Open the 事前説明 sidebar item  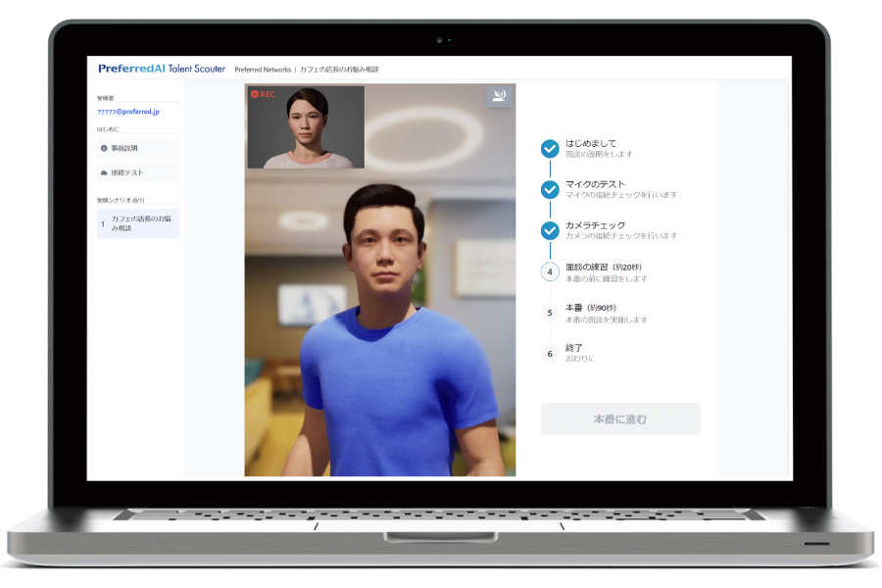pos(137,148)
